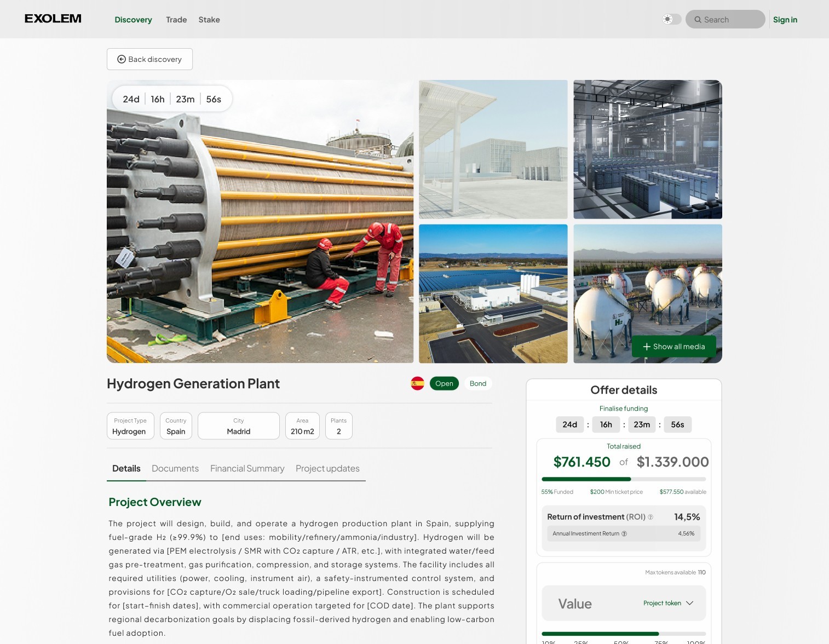Open the white building facade photo
This screenshot has width=829, height=644.
coord(493,150)
